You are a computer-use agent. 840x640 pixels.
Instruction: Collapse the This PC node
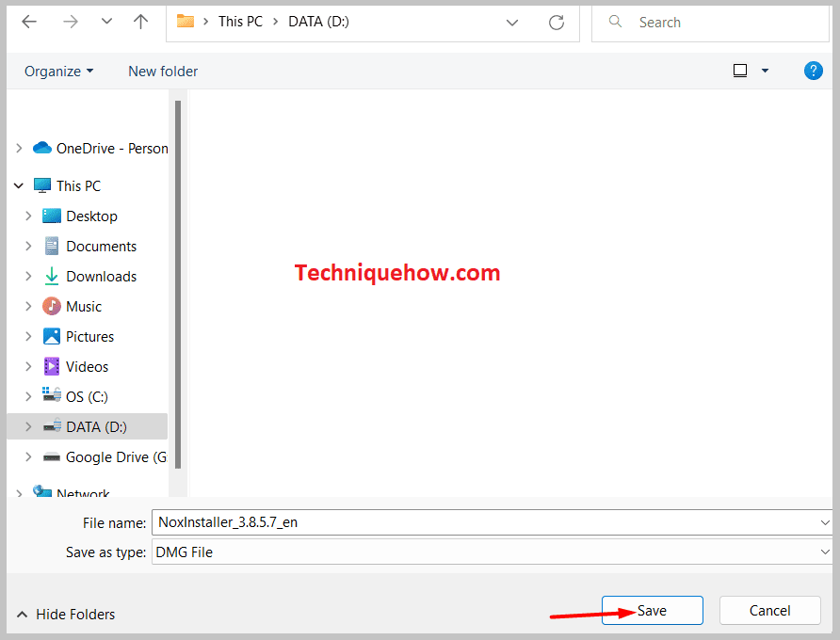pos(19,185)
